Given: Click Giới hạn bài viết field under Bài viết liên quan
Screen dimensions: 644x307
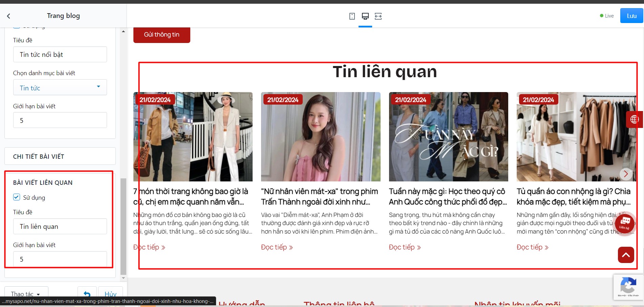Looking at the screenshot, I should [x=60, y=259].
